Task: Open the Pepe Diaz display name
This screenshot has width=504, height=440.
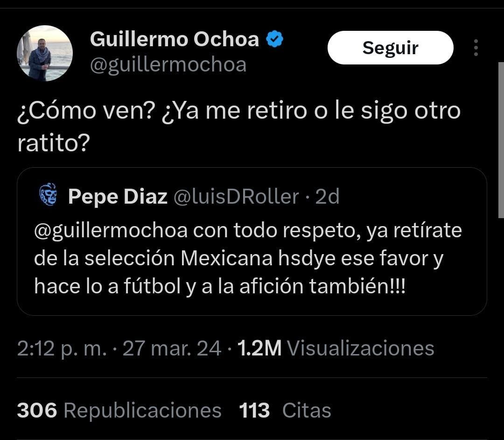Action: [x=118, y=197]
